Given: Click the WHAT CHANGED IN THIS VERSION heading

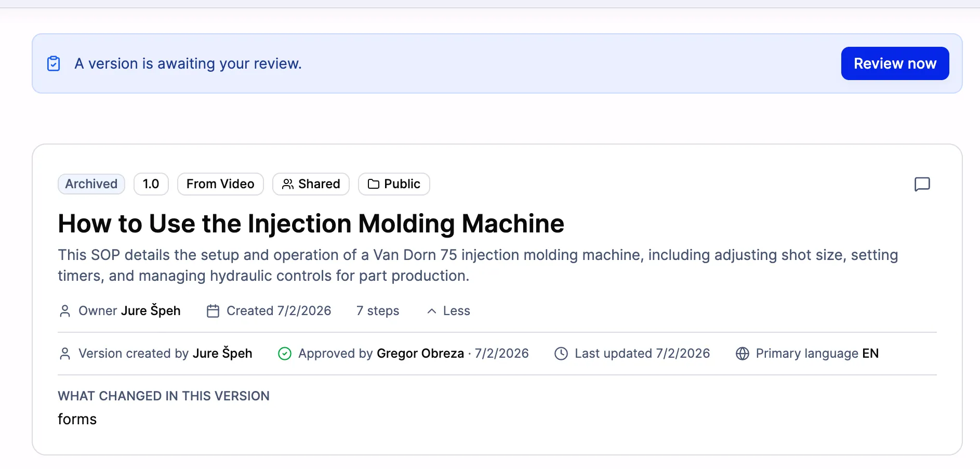Looking at the screenshot, I should coord(164,396).
